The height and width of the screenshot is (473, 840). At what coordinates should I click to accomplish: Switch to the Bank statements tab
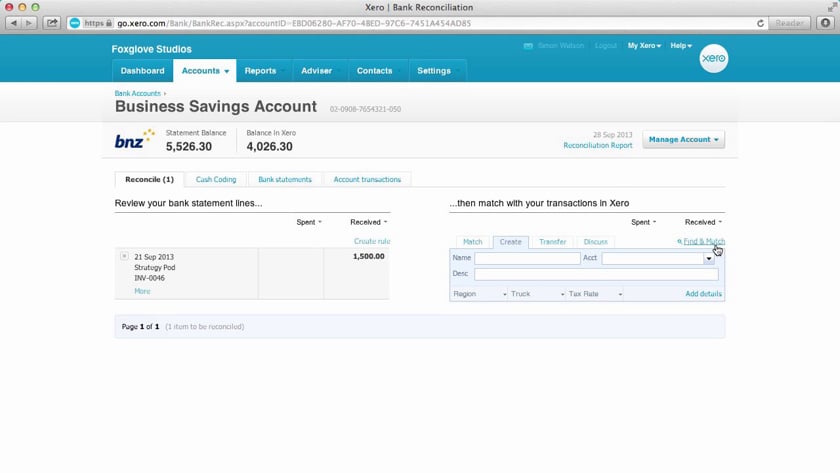(284, 179)
